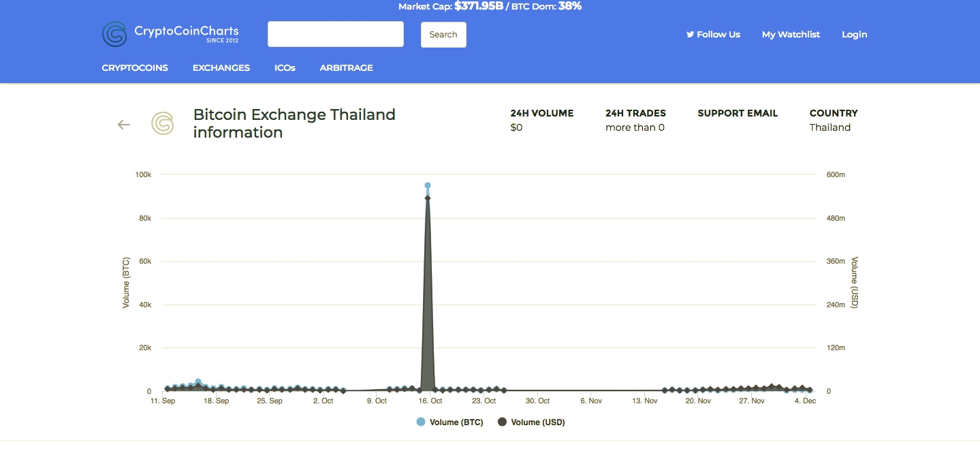Click the CryptoCoinCharts logo
Screen dimensions: 980x449
pos(170,33)
